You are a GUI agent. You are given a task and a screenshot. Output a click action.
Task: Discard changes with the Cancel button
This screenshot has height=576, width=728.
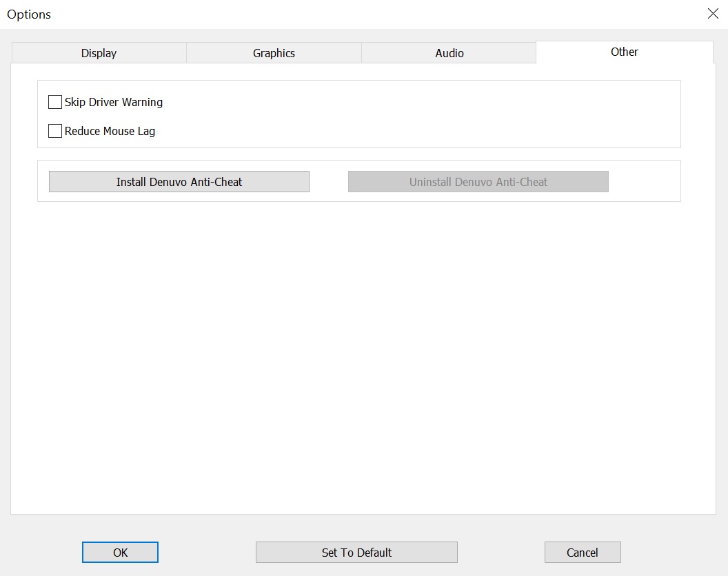tap(583, 553)
